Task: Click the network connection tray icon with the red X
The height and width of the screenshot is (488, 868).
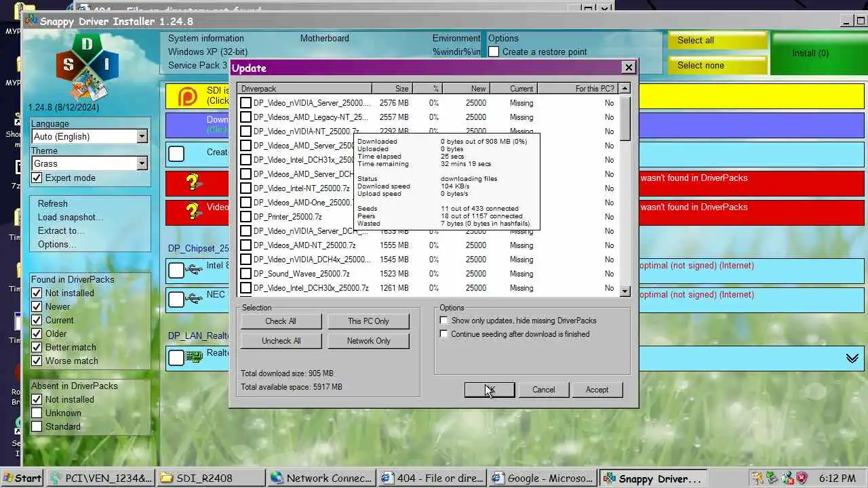Action: click(787, 478)
